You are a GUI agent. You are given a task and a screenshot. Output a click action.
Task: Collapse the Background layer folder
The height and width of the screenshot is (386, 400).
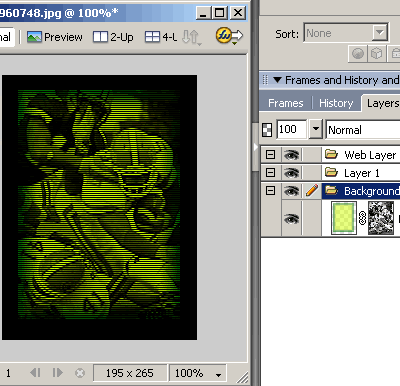click(x=270, y=191)
